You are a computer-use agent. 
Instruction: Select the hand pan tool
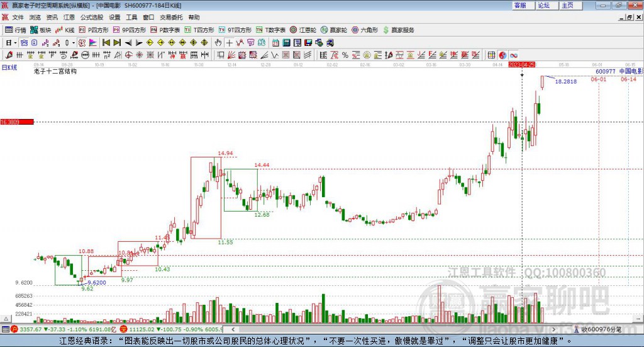coord(218,43)
